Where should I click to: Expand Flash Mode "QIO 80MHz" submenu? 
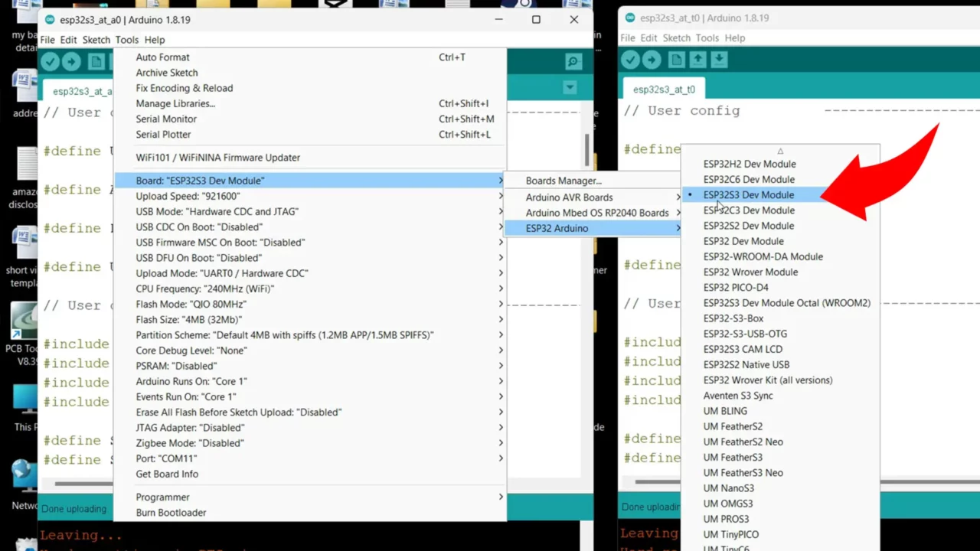(310, 304)
